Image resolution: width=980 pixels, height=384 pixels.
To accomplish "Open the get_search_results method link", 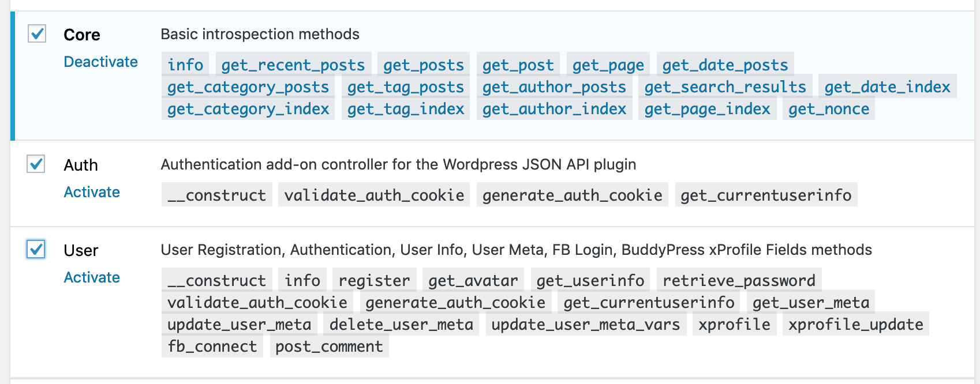I will coord(725,86).
